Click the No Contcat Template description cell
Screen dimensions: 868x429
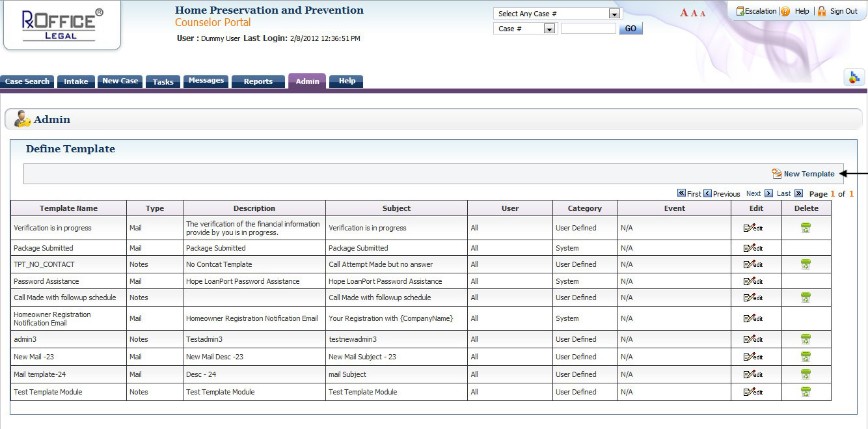(x=254, y=264)
